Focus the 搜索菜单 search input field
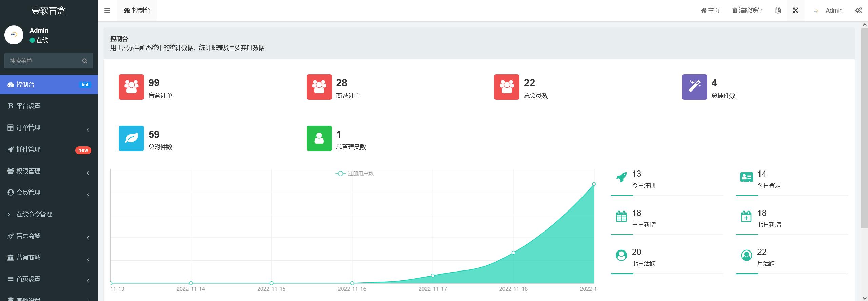Image resolution: width=868 pixels, height=301 pixels. click(42, 61)
